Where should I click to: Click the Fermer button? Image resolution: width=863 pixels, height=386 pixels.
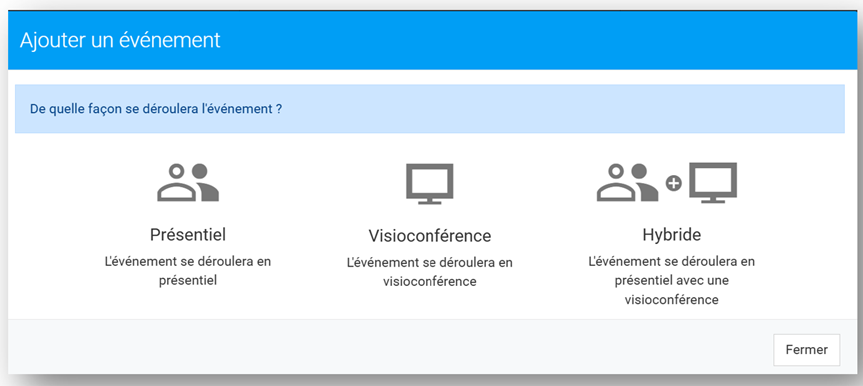(x=806, y=350)
